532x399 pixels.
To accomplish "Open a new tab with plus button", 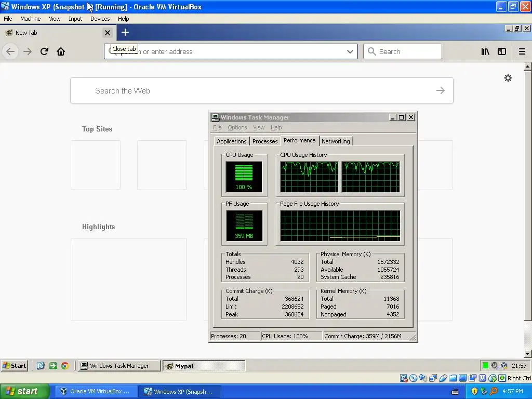I will coord(125,32).
